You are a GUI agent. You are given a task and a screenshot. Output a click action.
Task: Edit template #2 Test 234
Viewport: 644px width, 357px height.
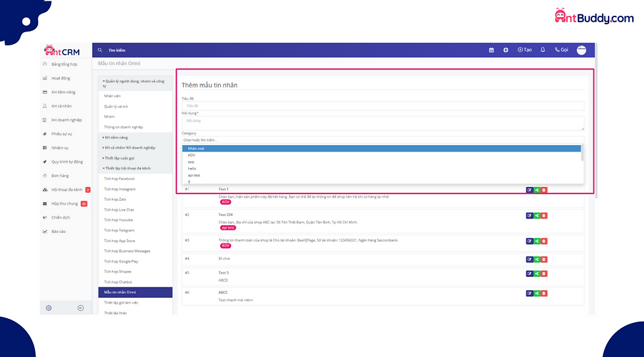tap(530, 215)
